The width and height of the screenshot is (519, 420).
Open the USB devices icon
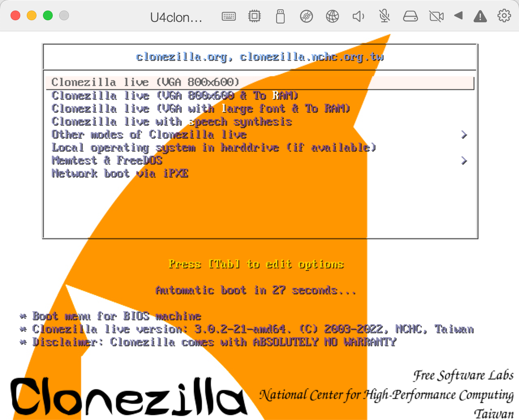tap(280, 16)
